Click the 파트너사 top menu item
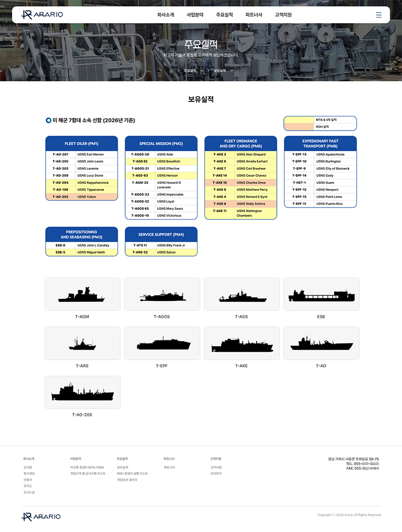This screenshot has height=532, width=402. point(254,15)
